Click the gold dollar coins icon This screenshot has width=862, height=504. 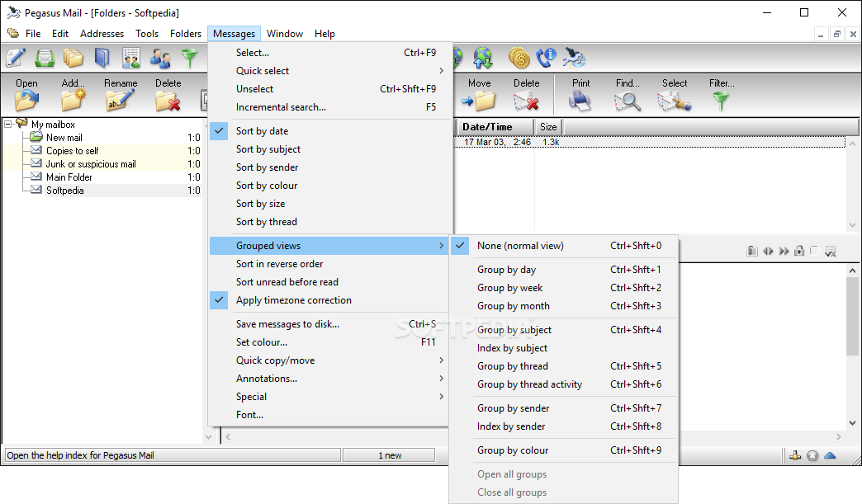519,58
